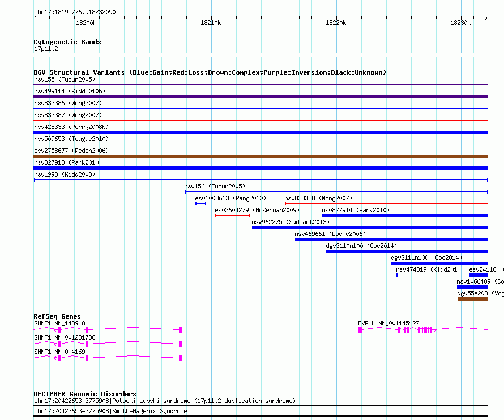504x420 pixels.
Task: Click the esv1003663 (Pang2010) label
Action: click(x=230, y=198)
